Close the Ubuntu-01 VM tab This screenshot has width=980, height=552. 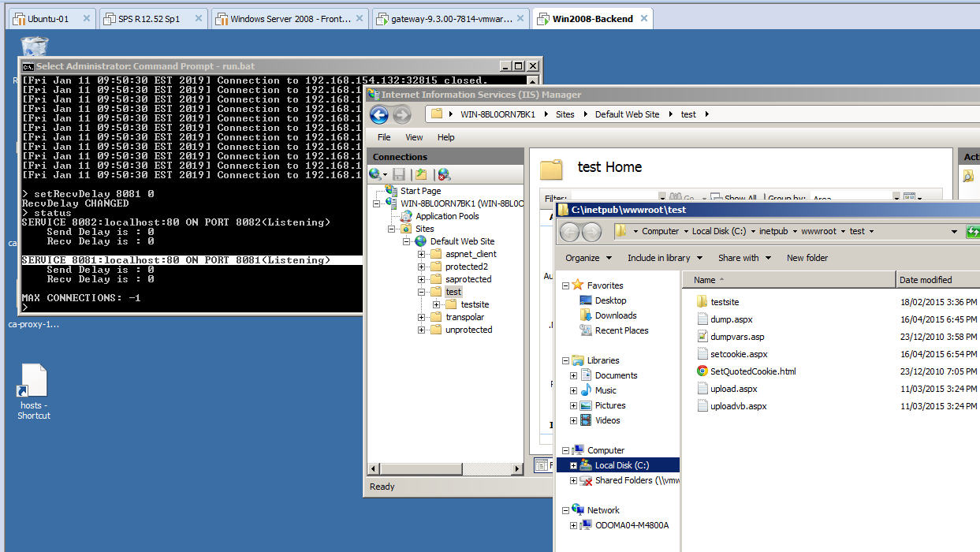pos(87,19)
